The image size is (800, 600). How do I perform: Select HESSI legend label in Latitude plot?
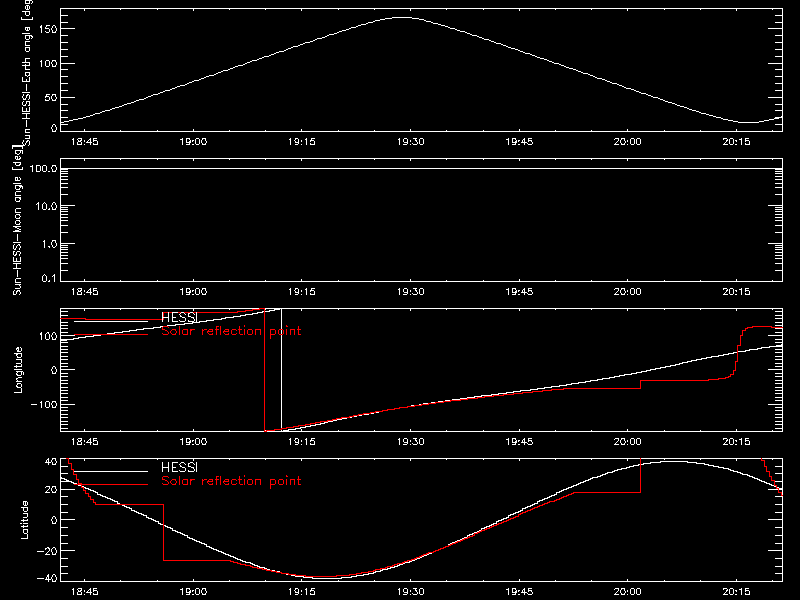pos(179,467)
